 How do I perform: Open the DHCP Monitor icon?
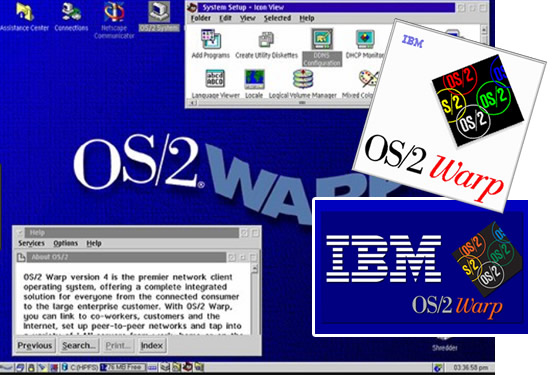[365, 44]
